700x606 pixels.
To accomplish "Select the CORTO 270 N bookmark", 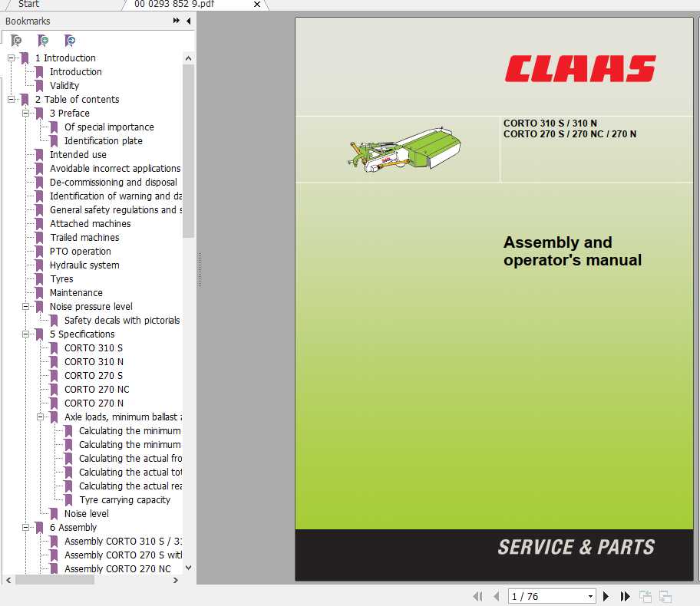I will 94,403.
